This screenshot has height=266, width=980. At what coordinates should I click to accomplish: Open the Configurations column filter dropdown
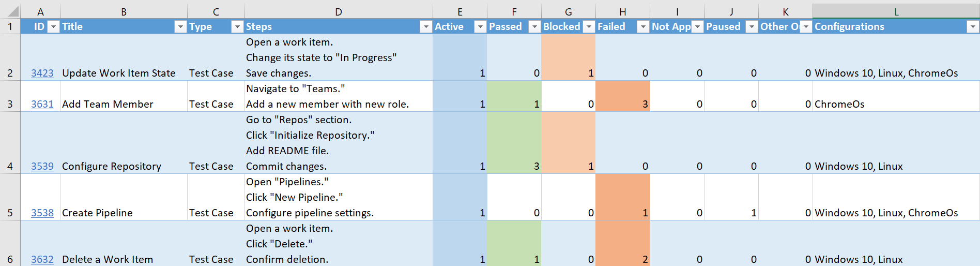(973, 27)
